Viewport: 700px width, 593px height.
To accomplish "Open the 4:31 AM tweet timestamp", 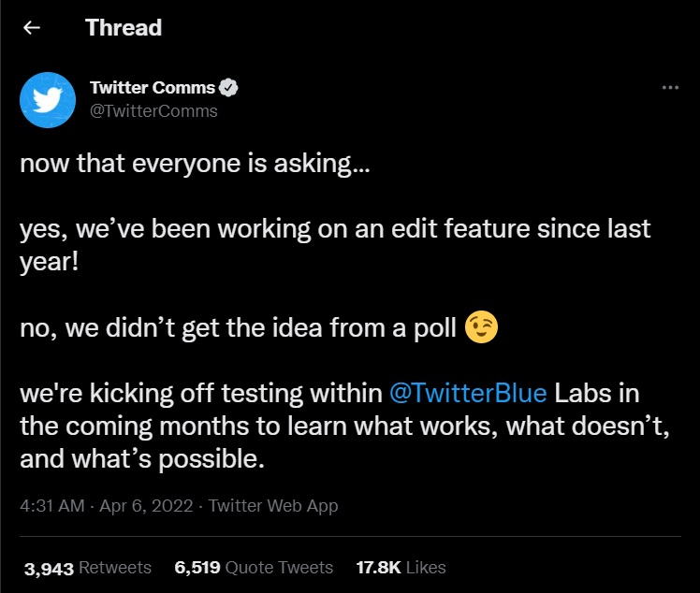I will pos(52,505).
